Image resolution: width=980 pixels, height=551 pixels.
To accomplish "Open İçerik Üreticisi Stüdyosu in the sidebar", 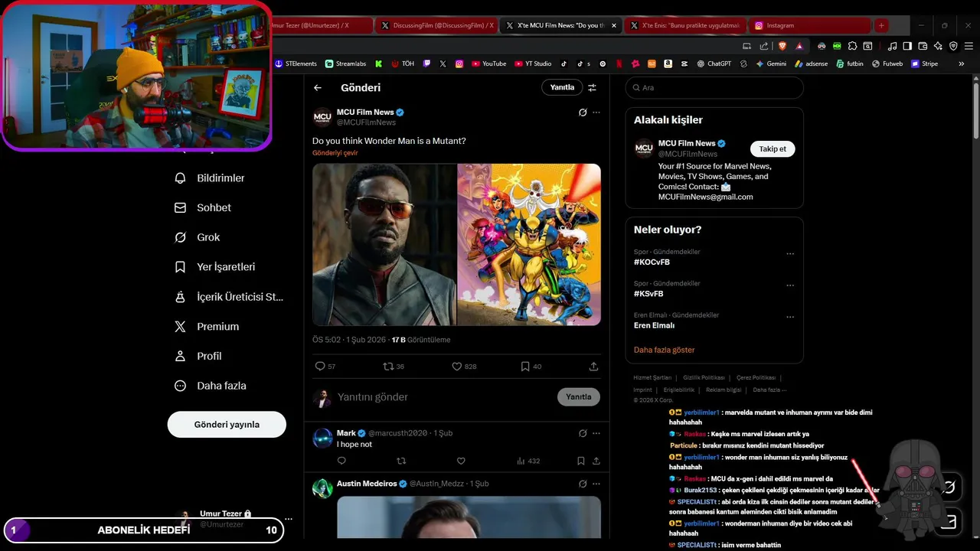I will (x=229, y=297).
